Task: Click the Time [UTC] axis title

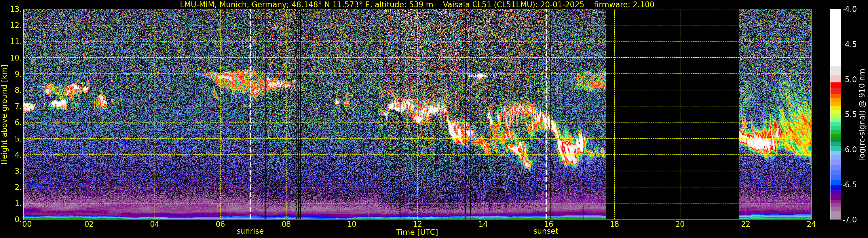Action: pyautogui.click(x=417, y=232)
